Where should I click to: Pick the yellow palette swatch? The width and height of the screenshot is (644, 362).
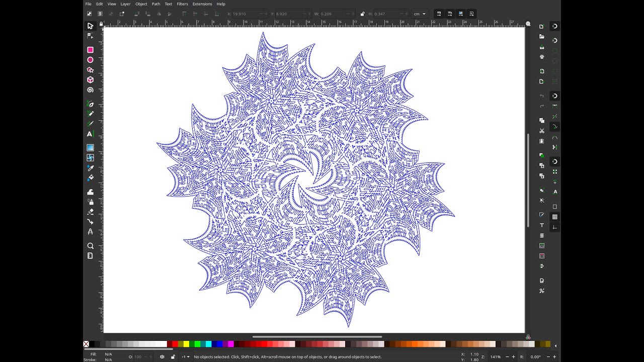click(x=186, y=344)
